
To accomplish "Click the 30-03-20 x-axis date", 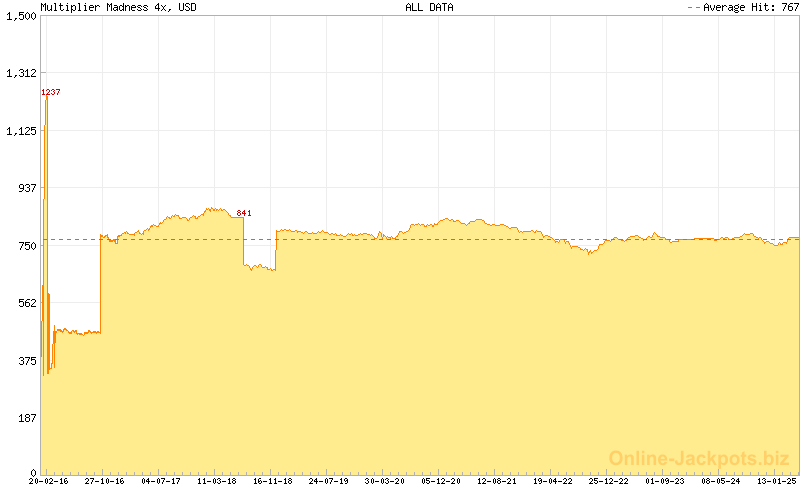I will pyautogui.click(x=385, y=481).
